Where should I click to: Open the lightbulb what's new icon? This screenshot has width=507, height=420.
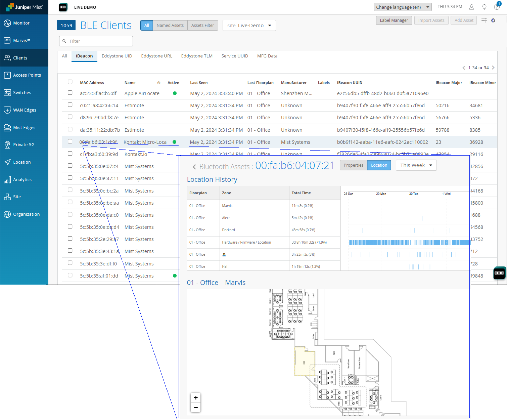point(484,7)
